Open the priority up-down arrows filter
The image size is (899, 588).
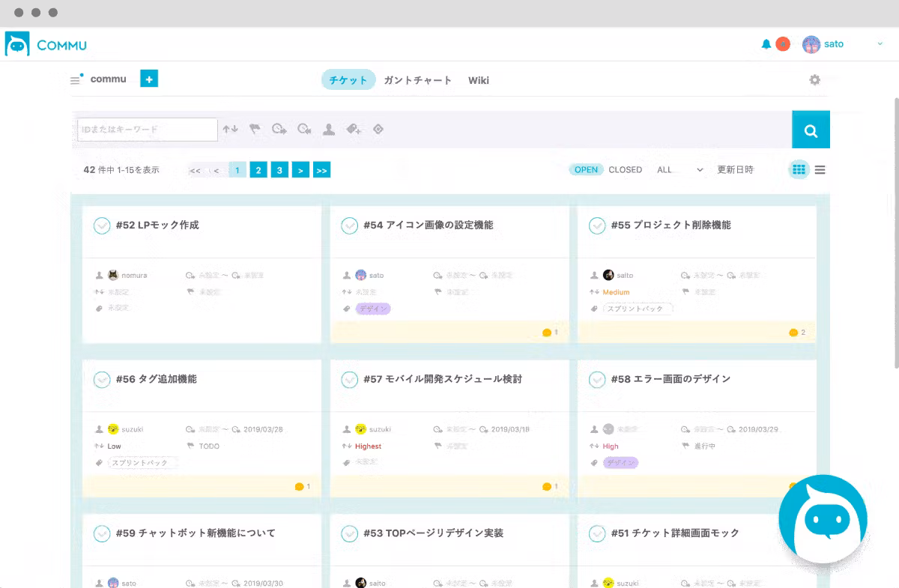[x=230, y=130]
